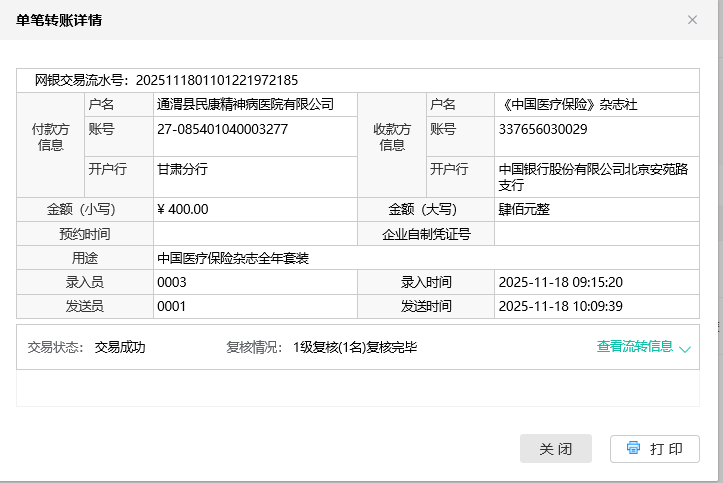Click the 发送时间 value 2025-11-18 10:09:39

(561, 306)
